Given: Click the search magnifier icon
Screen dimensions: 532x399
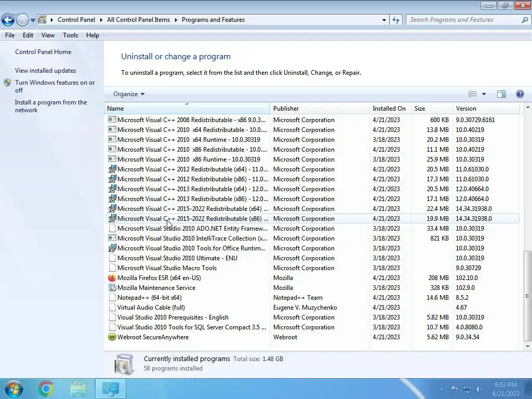Looking at the screenshot, I should coord(525,20).
